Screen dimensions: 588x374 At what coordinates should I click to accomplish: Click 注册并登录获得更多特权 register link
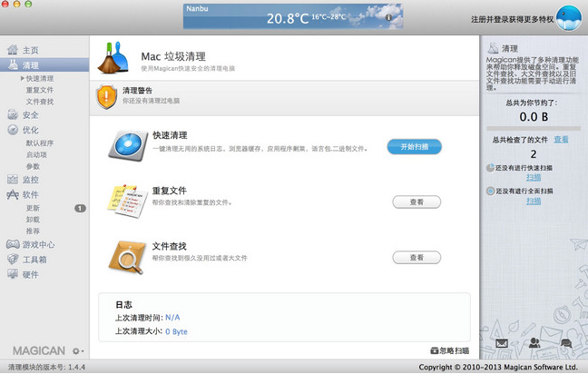coord(513,19)
